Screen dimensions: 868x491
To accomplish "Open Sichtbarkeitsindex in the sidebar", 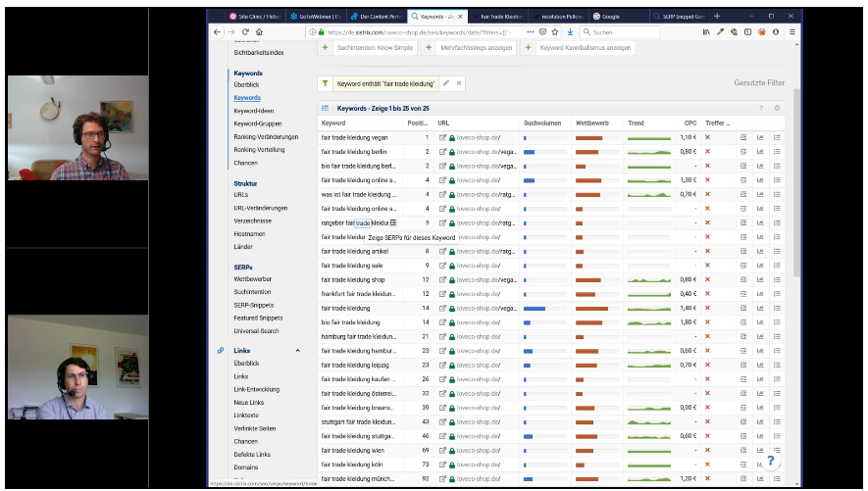I will coord(259,53).
